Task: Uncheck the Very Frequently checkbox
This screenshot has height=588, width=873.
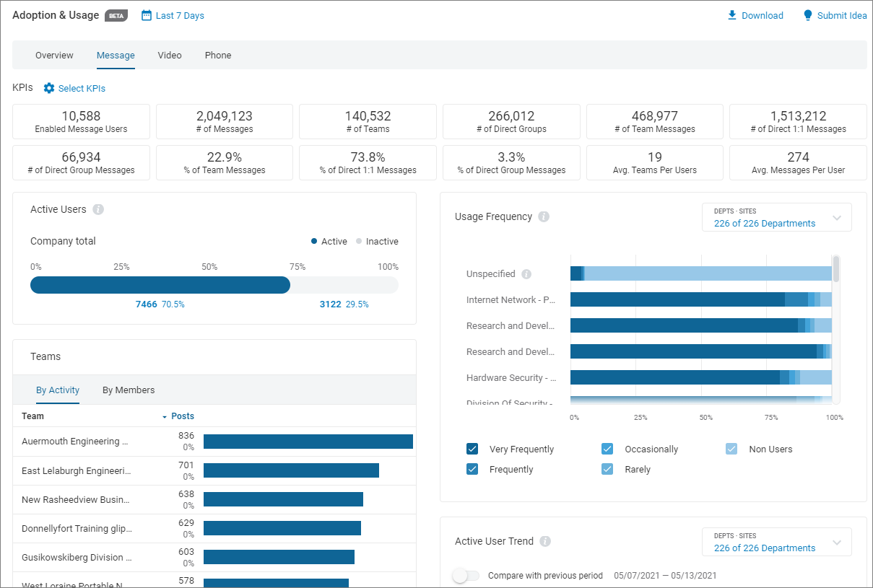Action: tap(472, 448)
